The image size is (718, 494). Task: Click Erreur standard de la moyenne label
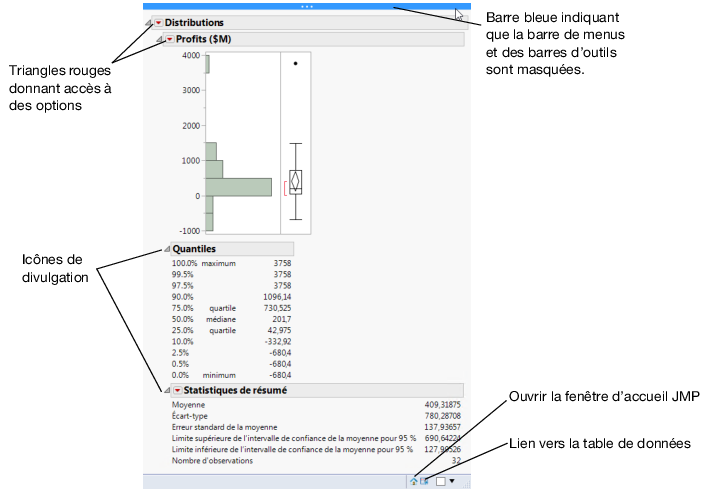pyautogui.click(x=224, y=427)
